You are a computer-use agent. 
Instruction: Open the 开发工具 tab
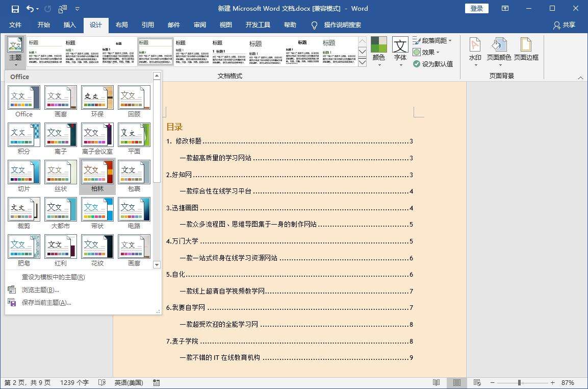click(x=258, y=25)
